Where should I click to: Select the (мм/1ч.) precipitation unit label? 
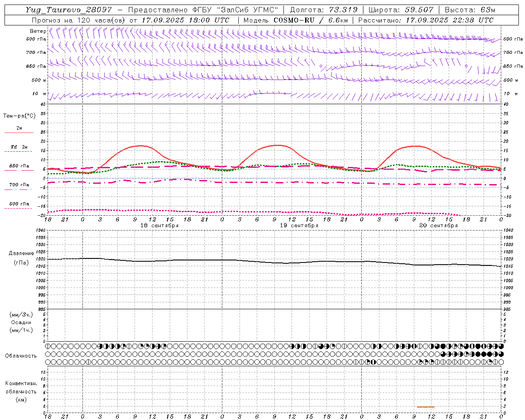(21, 330)
